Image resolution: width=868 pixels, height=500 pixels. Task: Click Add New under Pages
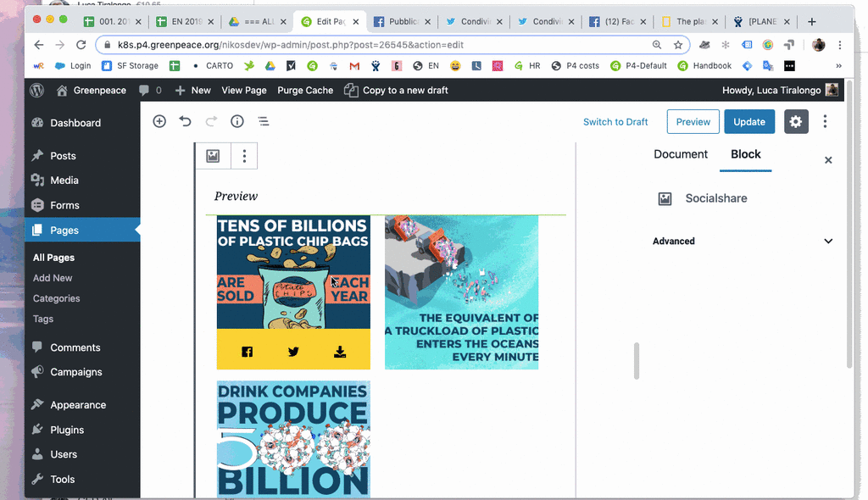pyautogui.click(x=53, y=278)
